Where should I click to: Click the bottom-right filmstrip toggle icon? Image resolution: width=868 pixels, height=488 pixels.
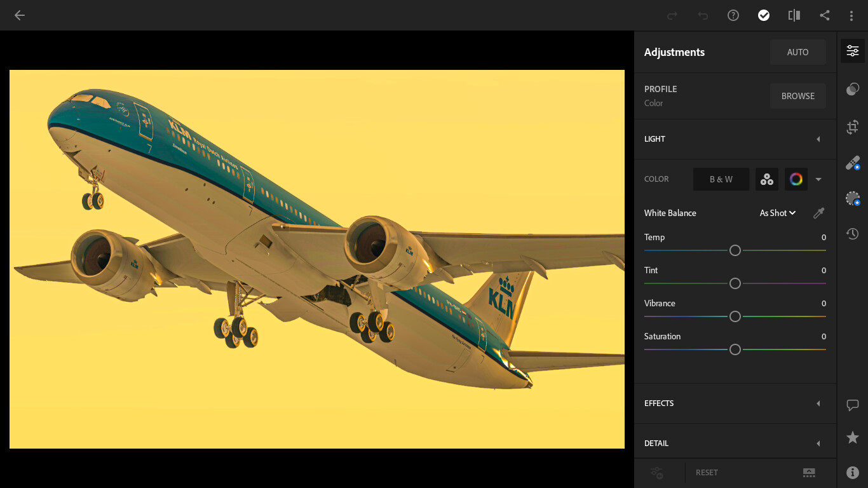coord(809,472)
